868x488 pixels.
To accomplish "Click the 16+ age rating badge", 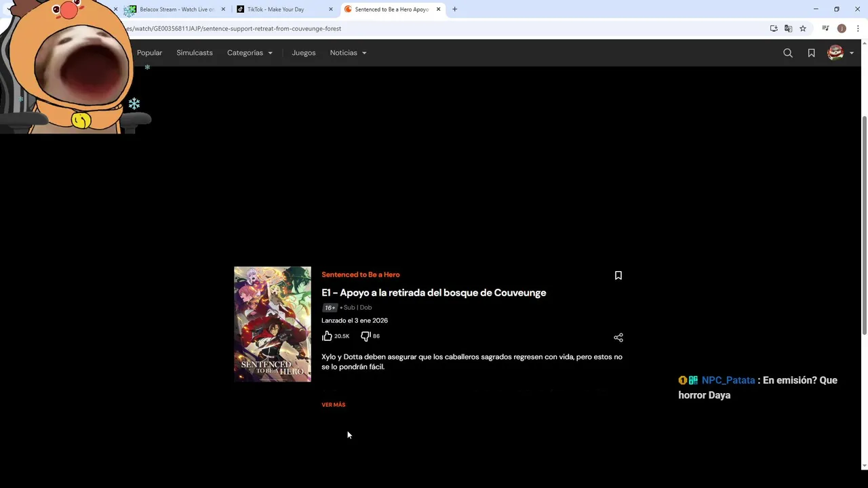I will click(x=329, y=308).
